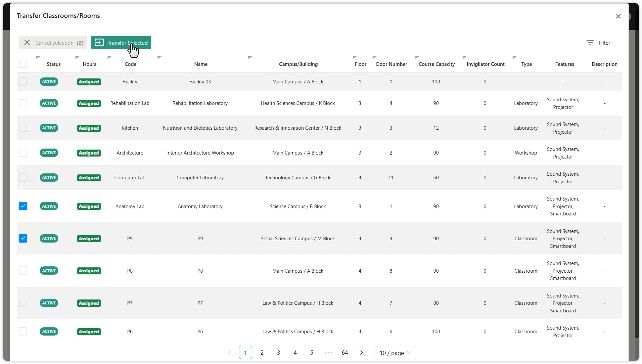The image size is (642, 364).
Task: Go to page 2
Action: click(262, 353)
